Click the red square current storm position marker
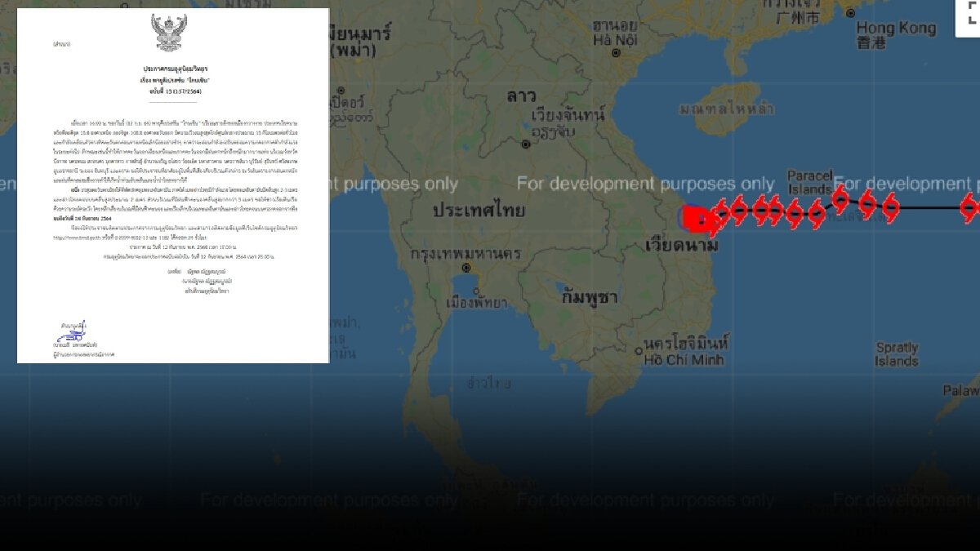 point(697,219)
